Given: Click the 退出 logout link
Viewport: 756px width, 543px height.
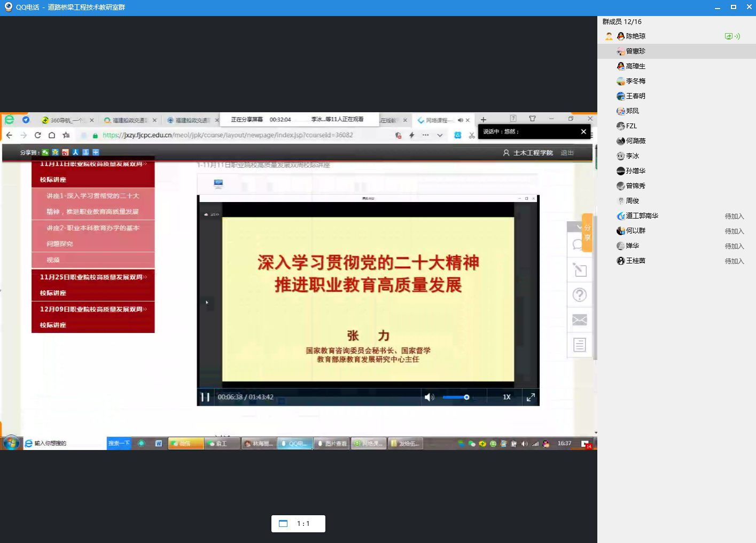Looking at the screenshot, I should coord(567,153).
